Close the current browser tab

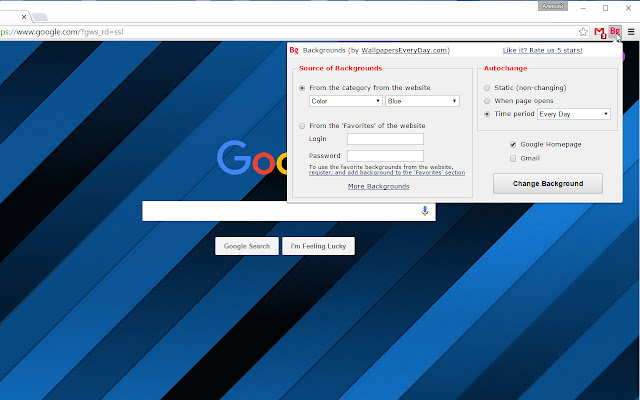[24, 17]
